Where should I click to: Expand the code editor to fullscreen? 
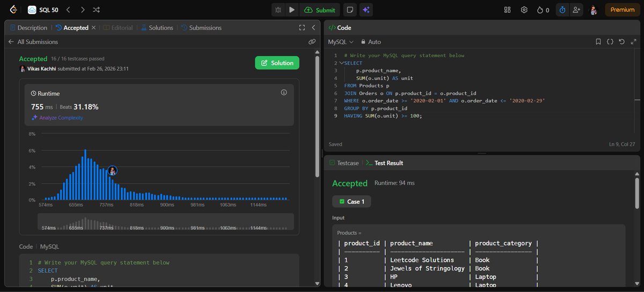pyautogui.click(x=633, y=41)
